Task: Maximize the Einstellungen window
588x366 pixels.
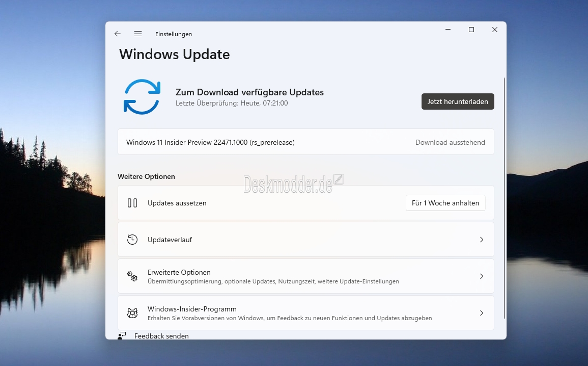Action: [x=471, y=30]
